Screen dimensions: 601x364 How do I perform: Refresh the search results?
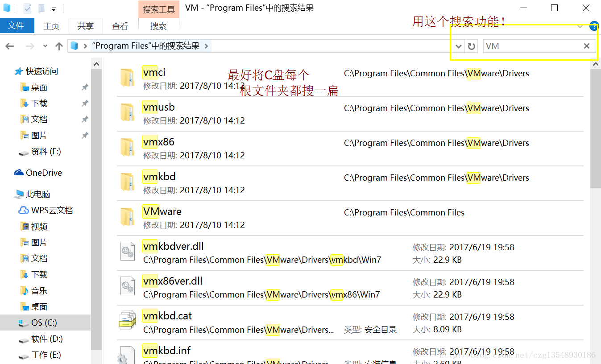[472, 46]
